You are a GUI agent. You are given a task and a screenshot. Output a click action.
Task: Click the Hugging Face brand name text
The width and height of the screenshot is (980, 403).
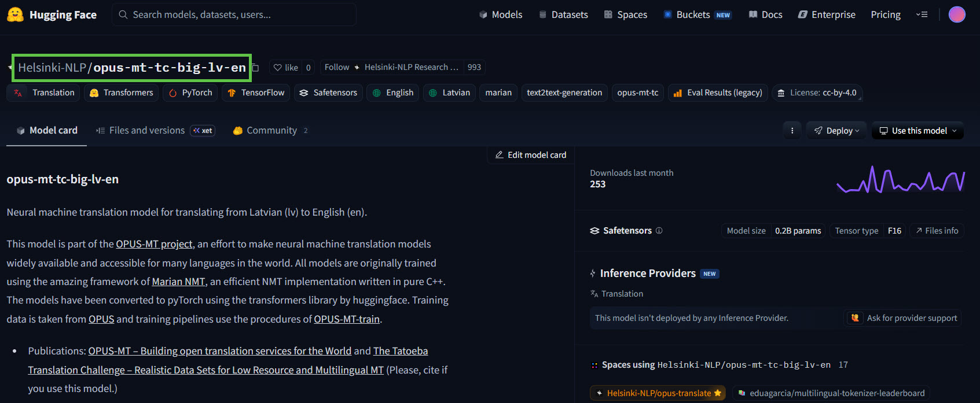[63, 14]
